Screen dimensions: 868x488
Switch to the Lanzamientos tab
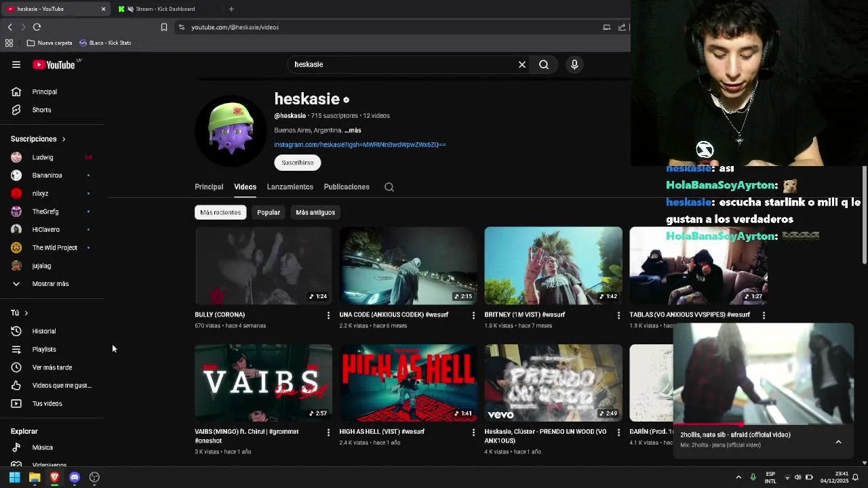290,187
